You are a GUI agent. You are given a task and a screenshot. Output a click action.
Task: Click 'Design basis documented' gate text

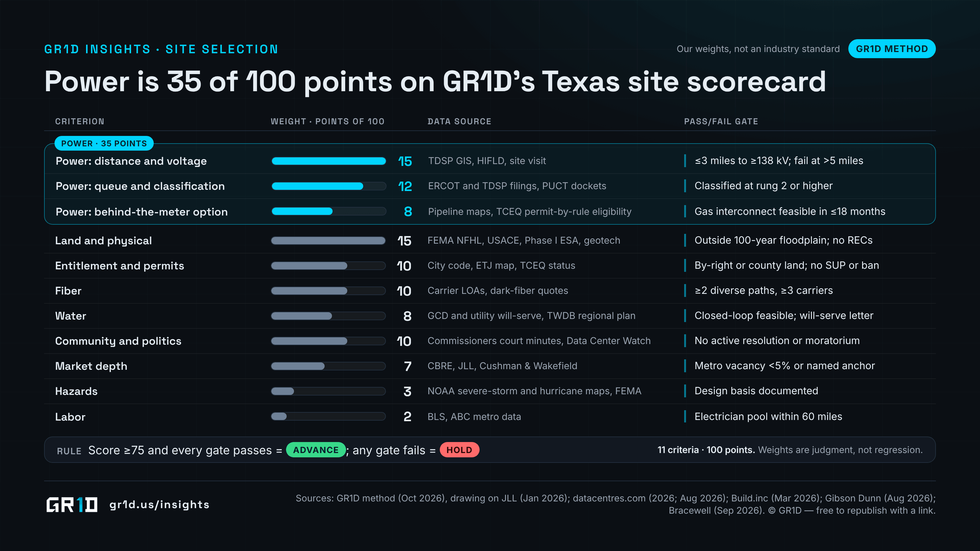(x=756, y=391)
